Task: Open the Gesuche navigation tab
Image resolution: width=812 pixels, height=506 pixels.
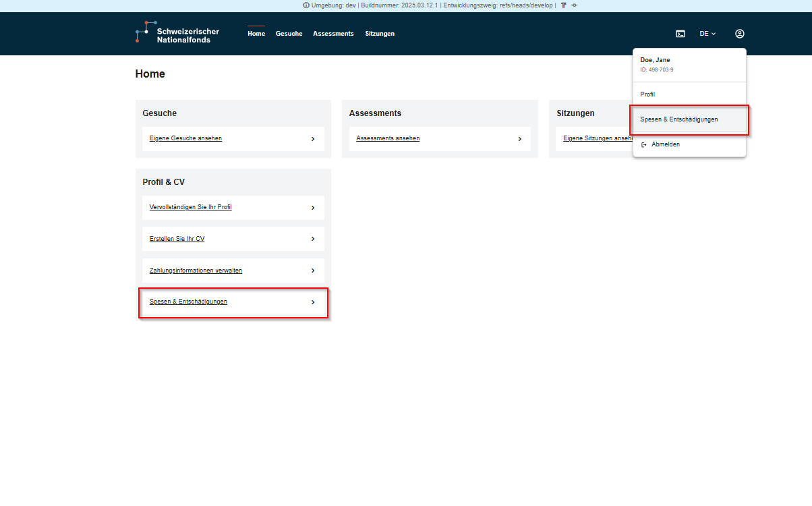Action: click(289, 34)
